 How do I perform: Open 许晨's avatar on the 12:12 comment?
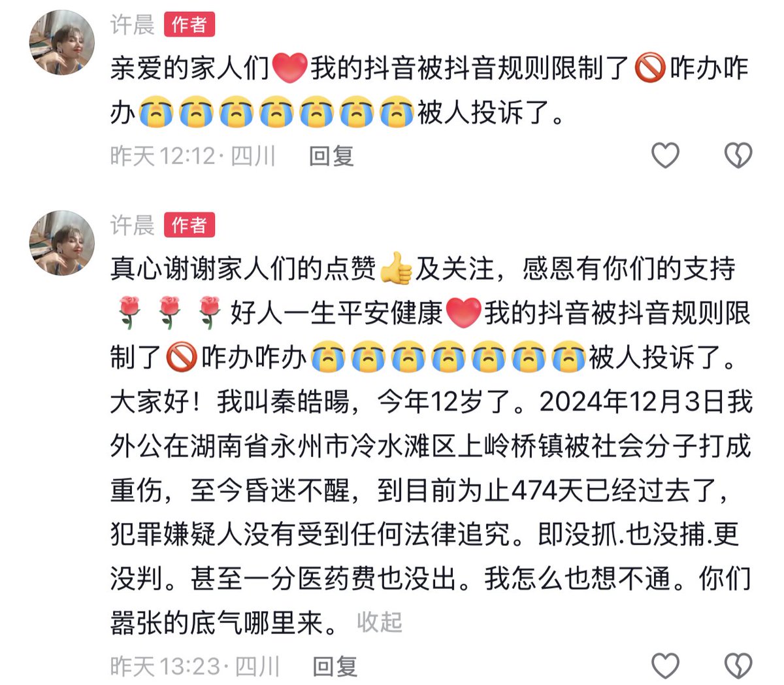62,42
